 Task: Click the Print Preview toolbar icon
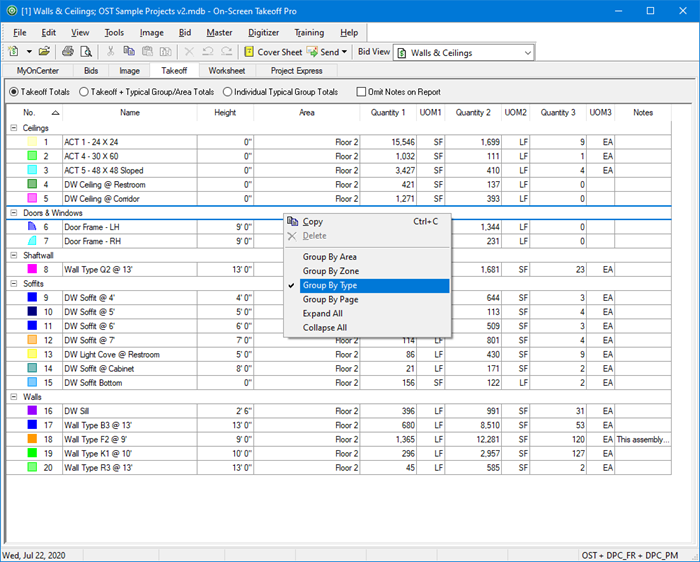(85, 51)
